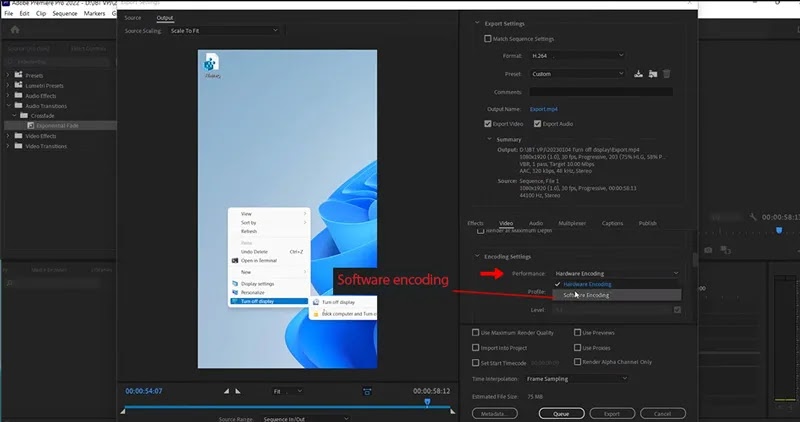This screenshot has width=800, height=422.
Task: Click the Exponential Fade effect icon
Action: click(x=31, y=126)
